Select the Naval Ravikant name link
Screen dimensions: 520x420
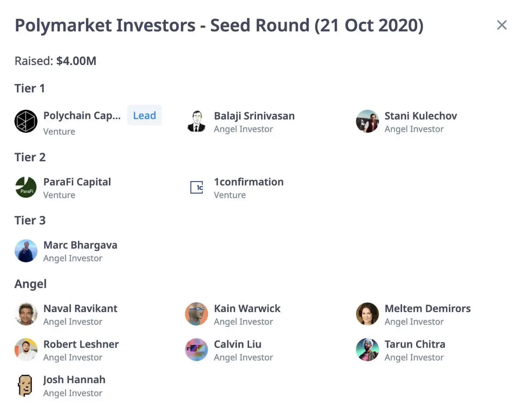click(80, 309)
